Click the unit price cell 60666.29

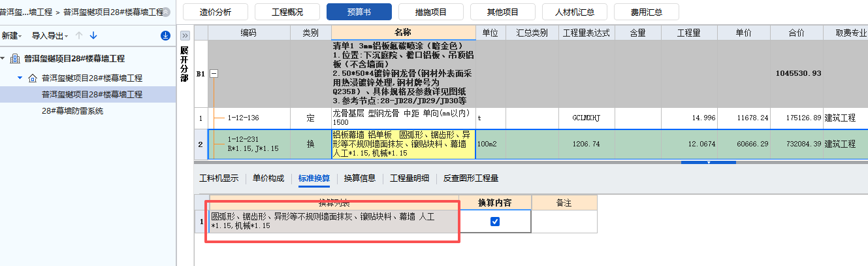tap(743, 144)
